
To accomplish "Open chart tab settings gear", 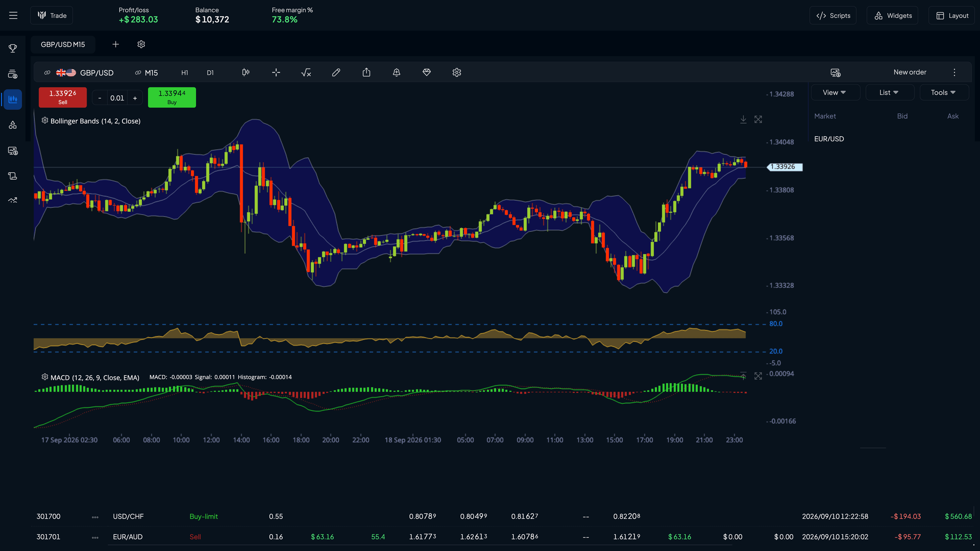I will pyautogui.click(x=141, y=44).
